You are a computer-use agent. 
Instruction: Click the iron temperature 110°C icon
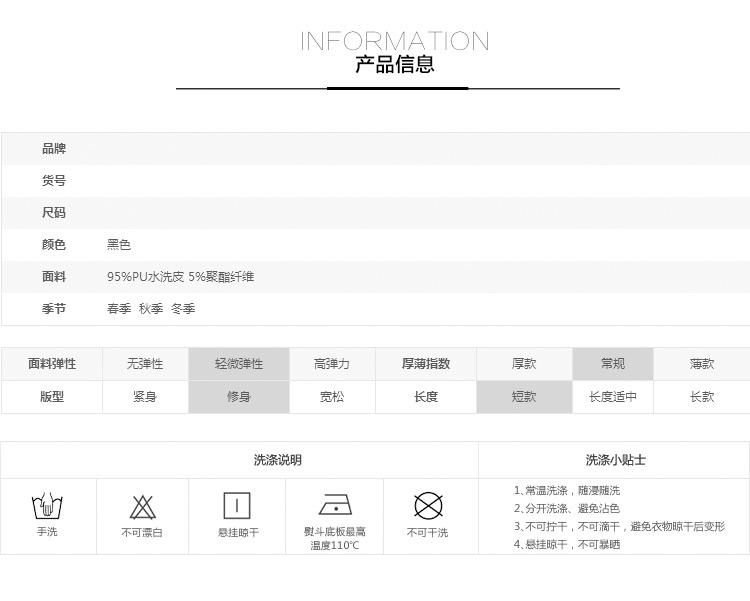point(335,505)
